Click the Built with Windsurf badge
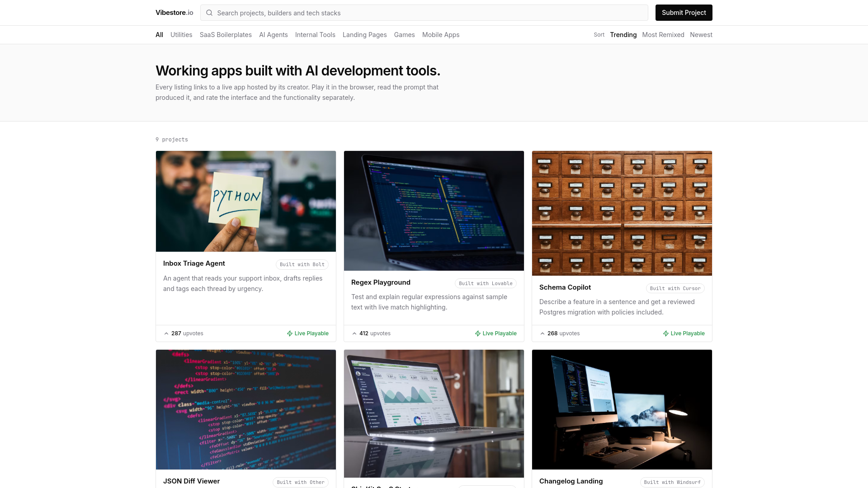Image resolution: width=868 pixels, height=488 pixels. point(672,482)
